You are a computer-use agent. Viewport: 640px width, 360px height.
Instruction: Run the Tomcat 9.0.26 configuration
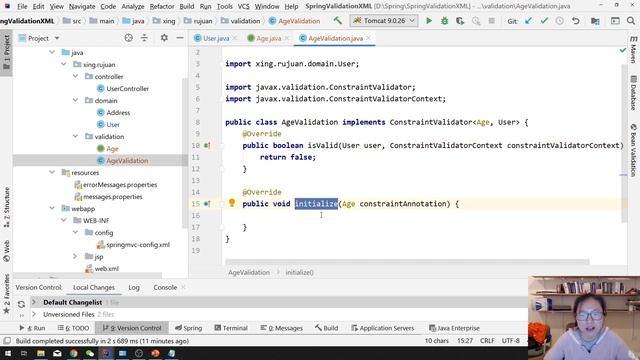click(429, 21)
